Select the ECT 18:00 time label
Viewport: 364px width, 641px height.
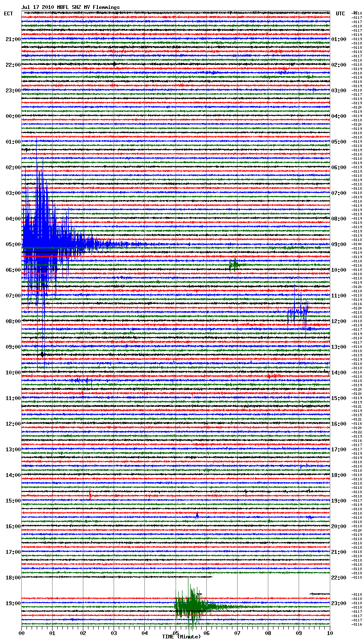coord(13,578)
